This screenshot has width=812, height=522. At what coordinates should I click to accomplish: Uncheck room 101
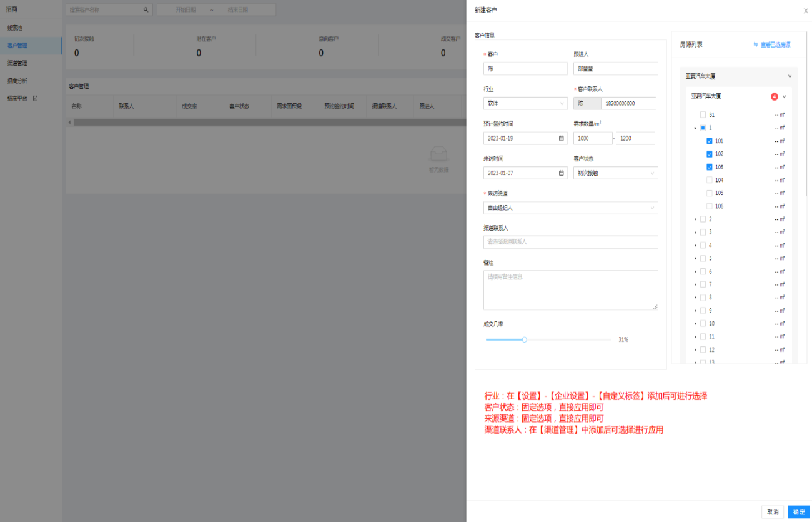coord(710,141)
